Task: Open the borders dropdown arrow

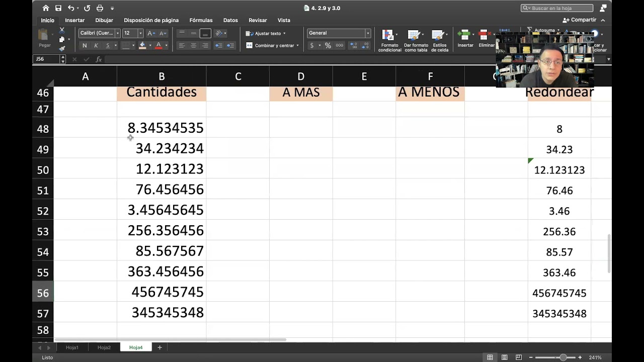Action: [x=133, y=46]
